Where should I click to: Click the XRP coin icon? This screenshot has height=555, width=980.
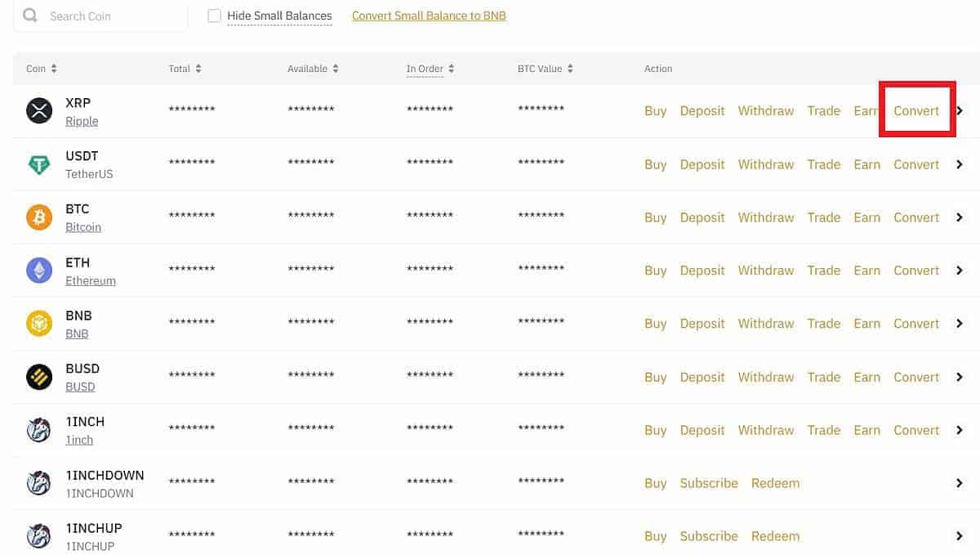(x=39, y=111)
